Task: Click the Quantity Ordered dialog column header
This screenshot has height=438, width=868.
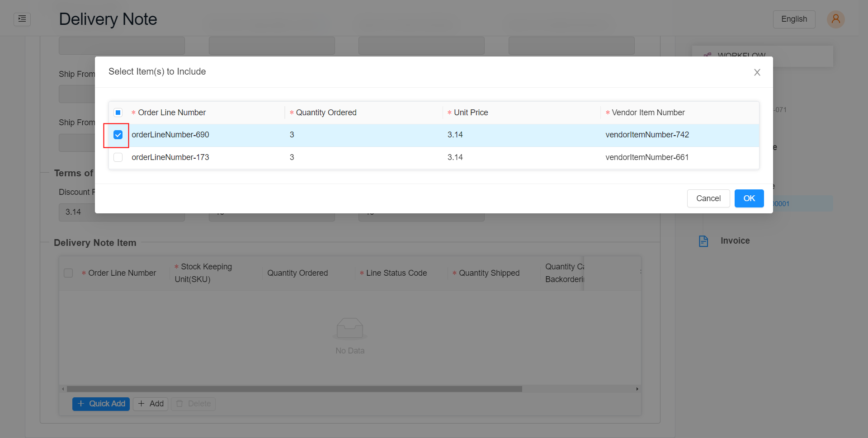Action: pos(326,113)
